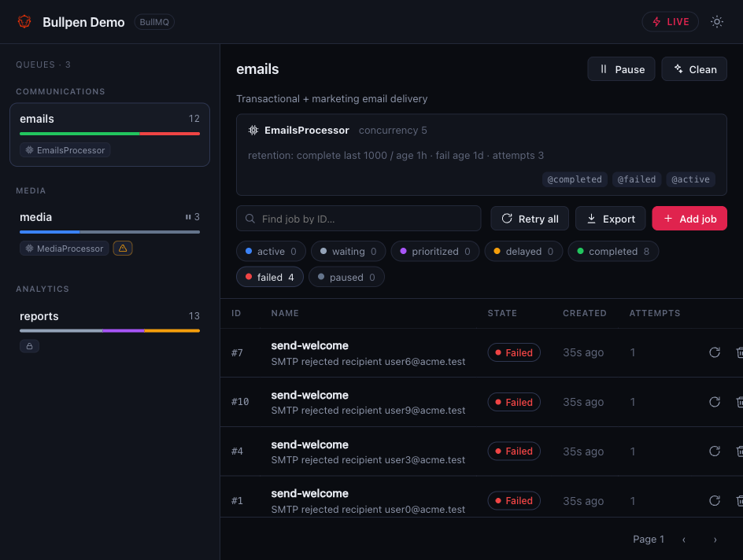
Task: Open the media queue in sidebar
Action: 109,233
